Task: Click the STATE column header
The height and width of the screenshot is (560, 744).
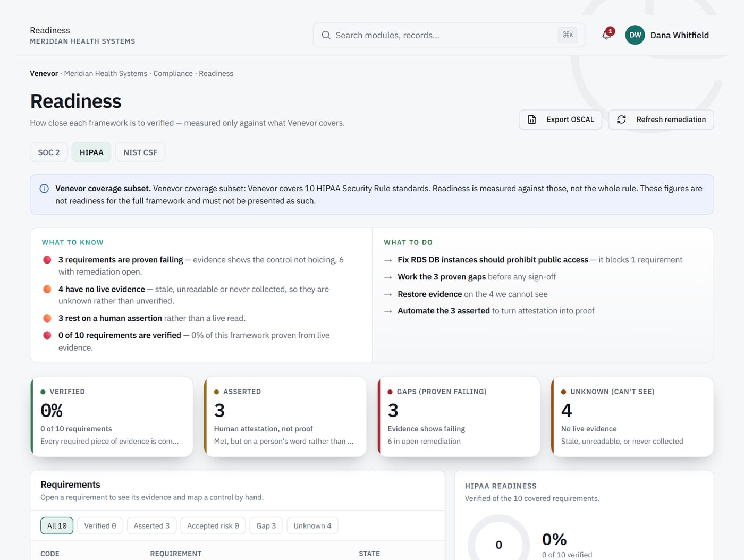Action: pyautogui.click(x=369, y=554)
